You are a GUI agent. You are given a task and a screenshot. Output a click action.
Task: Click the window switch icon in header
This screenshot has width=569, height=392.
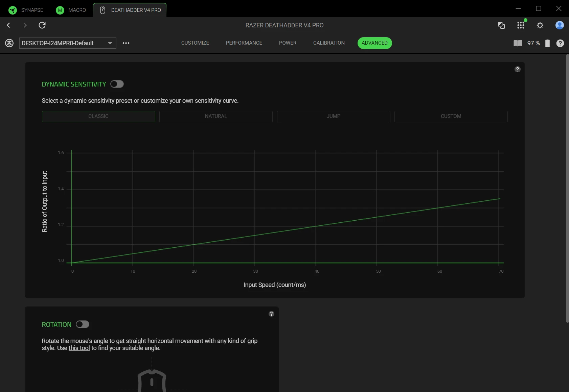(x=501, y=25)
